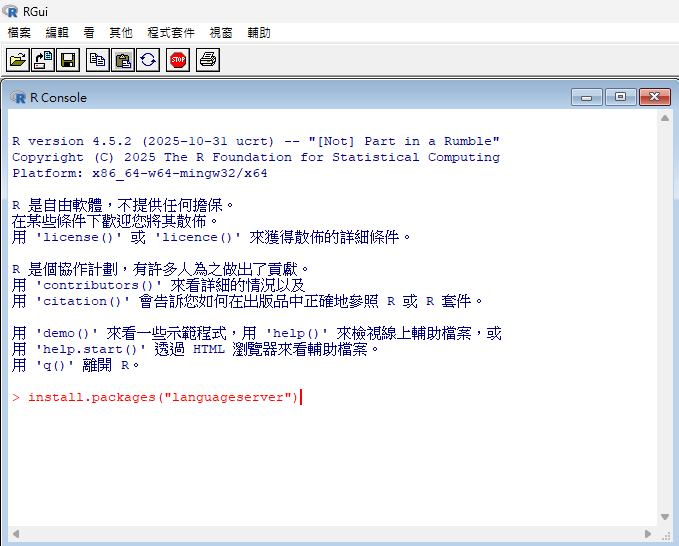Screen dimensions: 679x546
Task: Maximize the R Console window
Action: click(620, 97)
